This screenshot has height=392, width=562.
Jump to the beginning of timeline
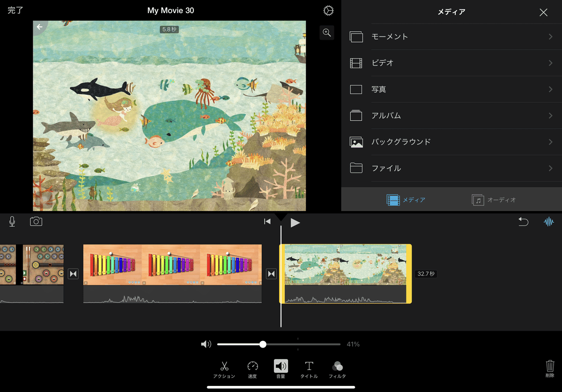click(267, 222)
